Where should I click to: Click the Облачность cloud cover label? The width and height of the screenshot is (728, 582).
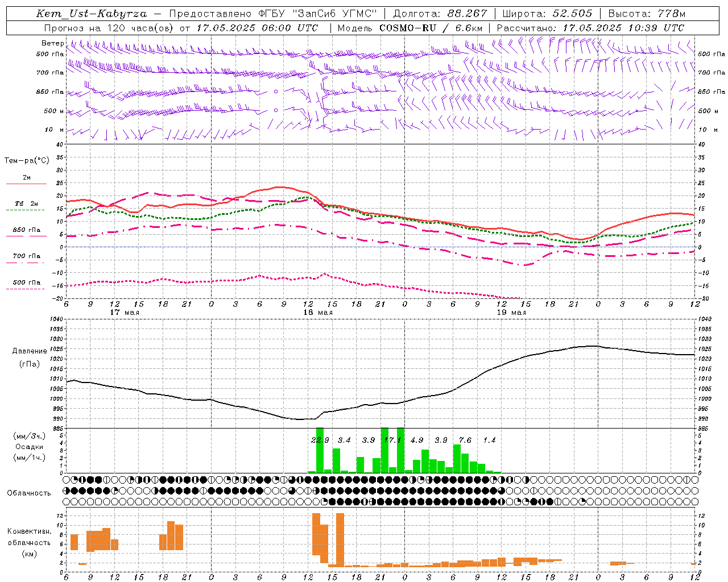(29, 493)
